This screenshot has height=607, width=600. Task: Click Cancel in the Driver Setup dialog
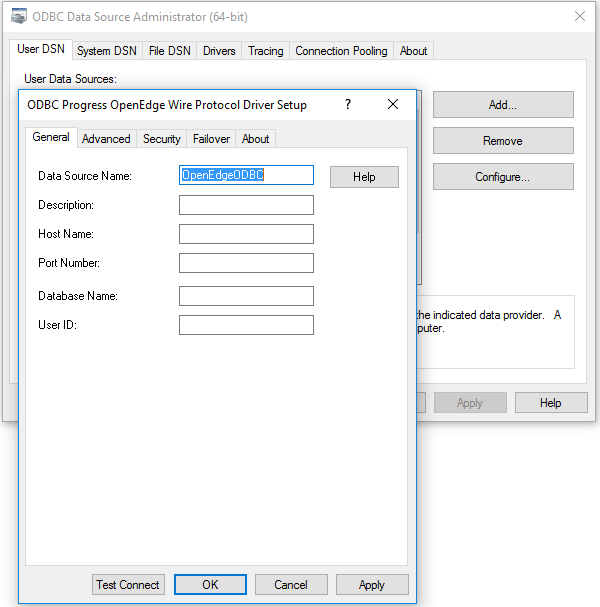(291, 585)
